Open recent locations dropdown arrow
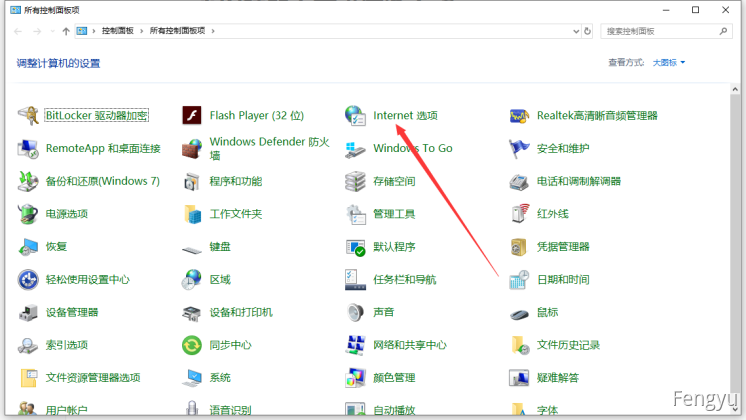This screenshot has width=746, height=420. click(52, 31)
